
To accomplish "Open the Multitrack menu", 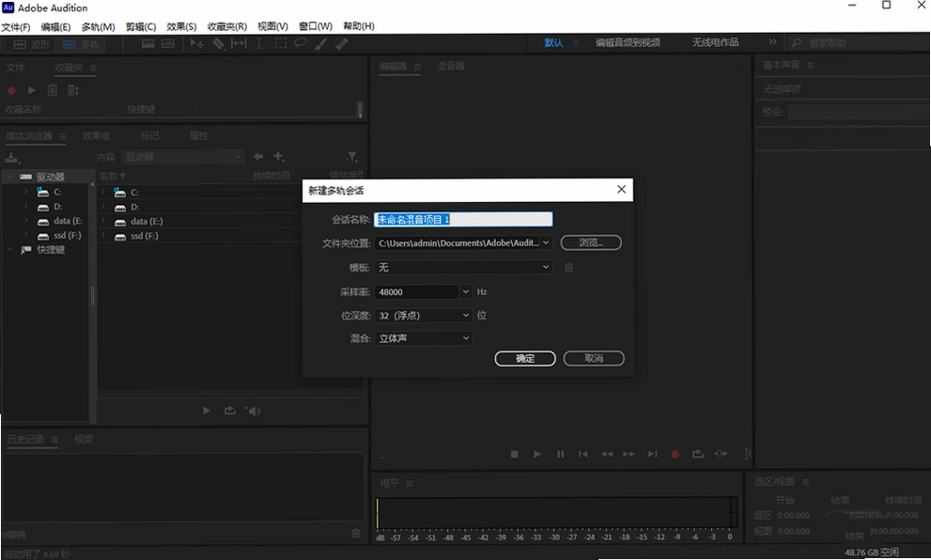I will click(x=98, y=26).
